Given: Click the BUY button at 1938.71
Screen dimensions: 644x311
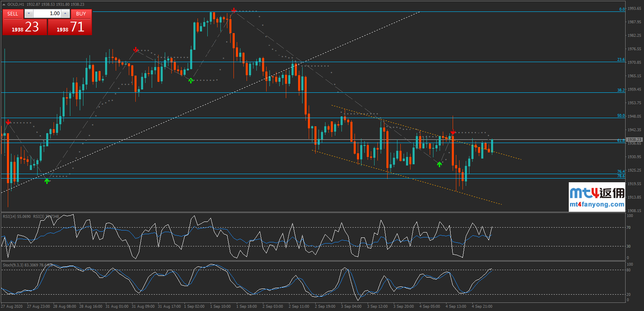Looking at the screenshot, I should coord(70,27).
